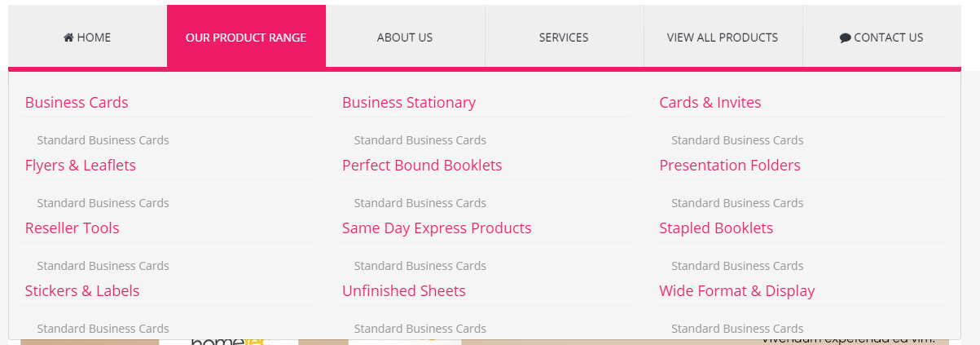Open the Our Product Range menu tab

point(246,37)
